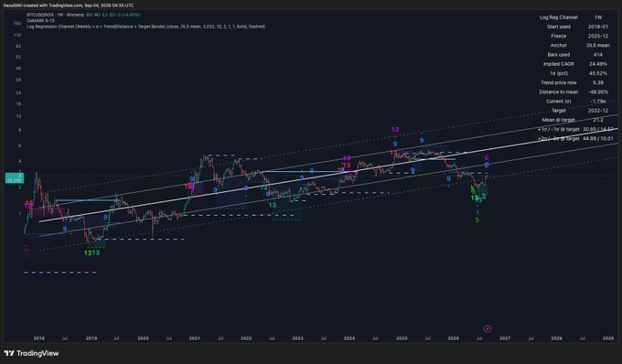Viewport: 622px width, 364px height.
Task: Click the '5.39' trend price value
Action: click(598, 83)
